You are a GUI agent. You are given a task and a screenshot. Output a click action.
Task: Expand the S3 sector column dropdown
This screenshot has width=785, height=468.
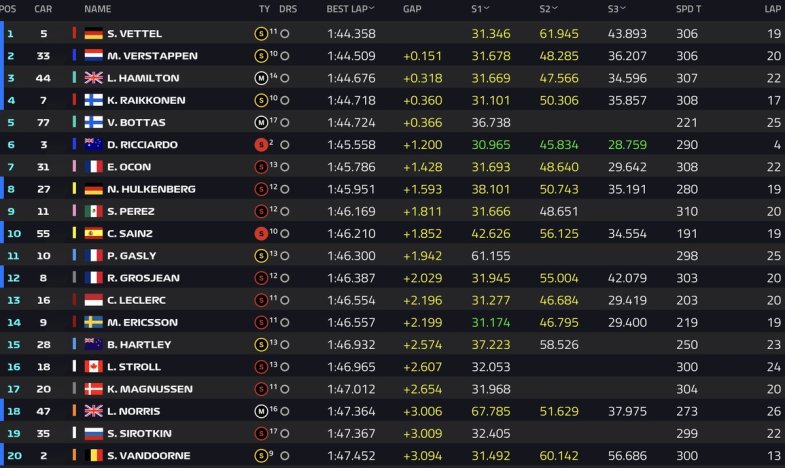tap(623, 9)
